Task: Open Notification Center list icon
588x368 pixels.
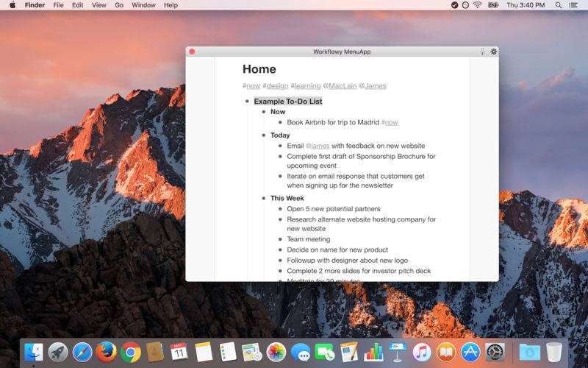Action: tap(573, 5)
